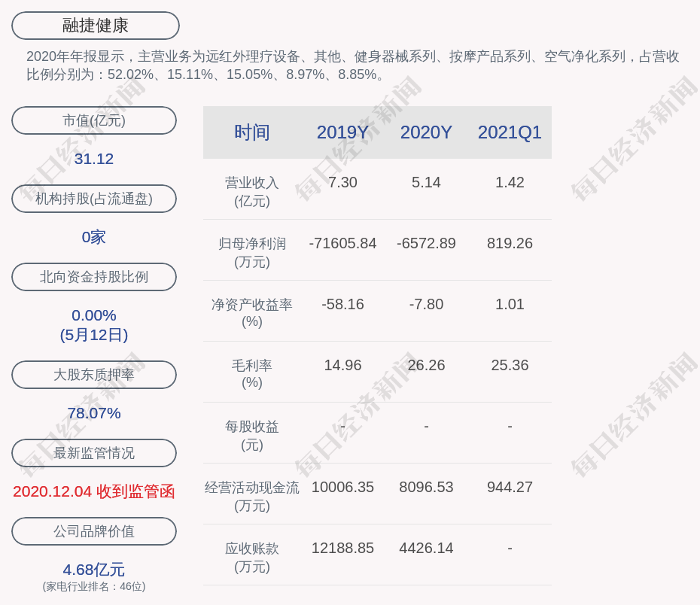Click the market value 31.12
This screenshot has height=605, width=700.
click(x=94, y=159)
